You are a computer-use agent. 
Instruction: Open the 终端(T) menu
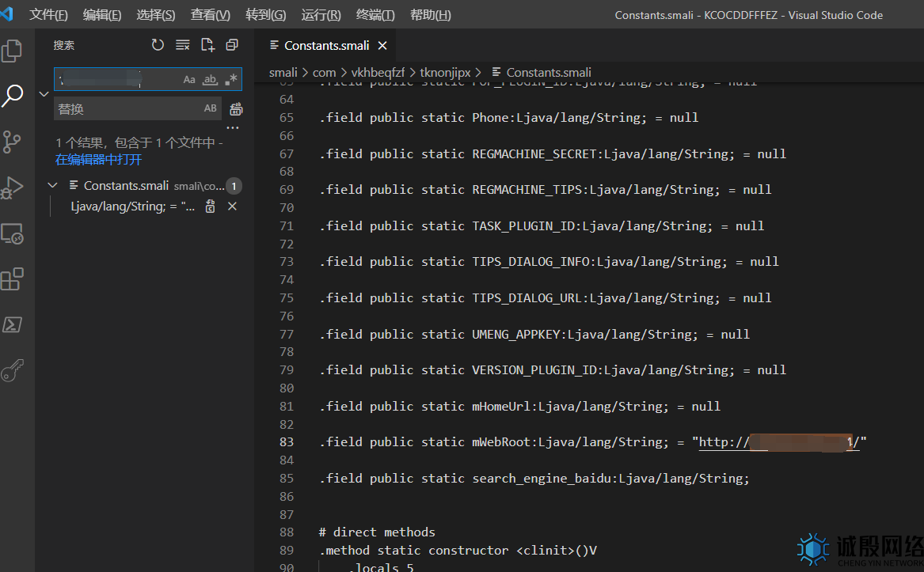[375, 15]
